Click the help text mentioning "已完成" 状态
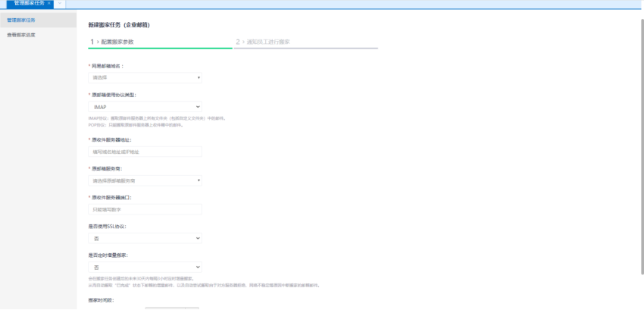 [204, 285]
